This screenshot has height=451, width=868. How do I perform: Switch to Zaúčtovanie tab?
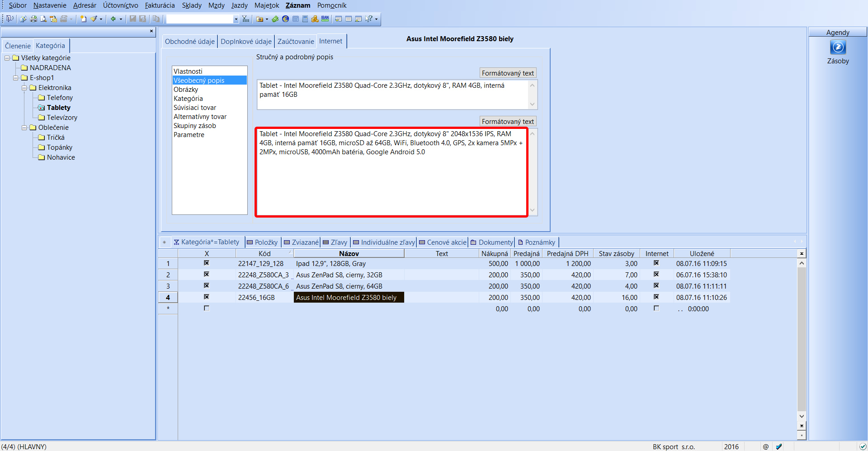pyautogui.click(x=296, y=41)
